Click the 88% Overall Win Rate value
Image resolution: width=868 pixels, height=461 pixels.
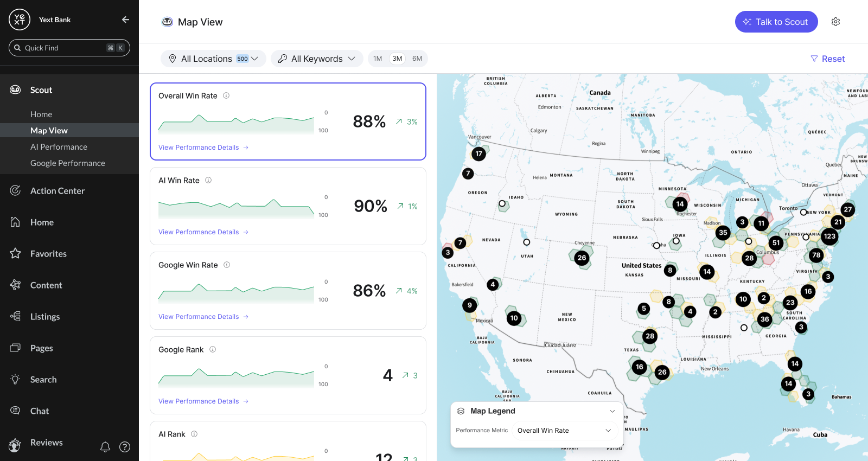pyautogui.click(x=369, y=121)
